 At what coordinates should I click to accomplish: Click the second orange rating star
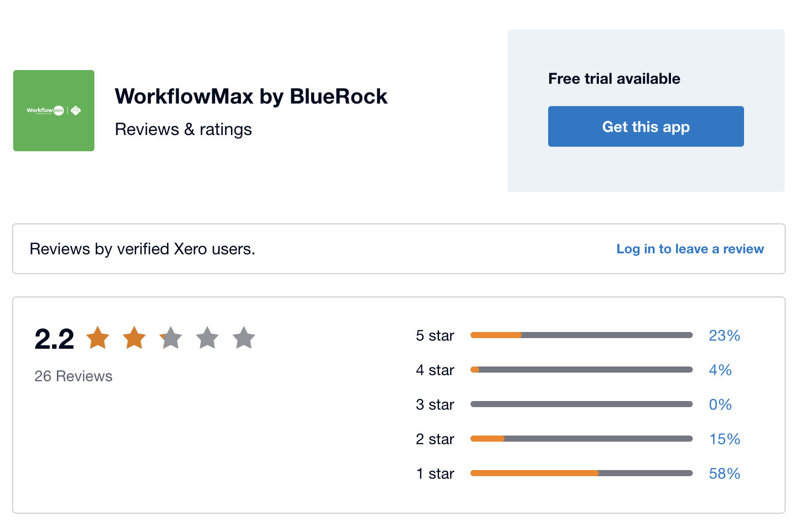tap(134, 338)
